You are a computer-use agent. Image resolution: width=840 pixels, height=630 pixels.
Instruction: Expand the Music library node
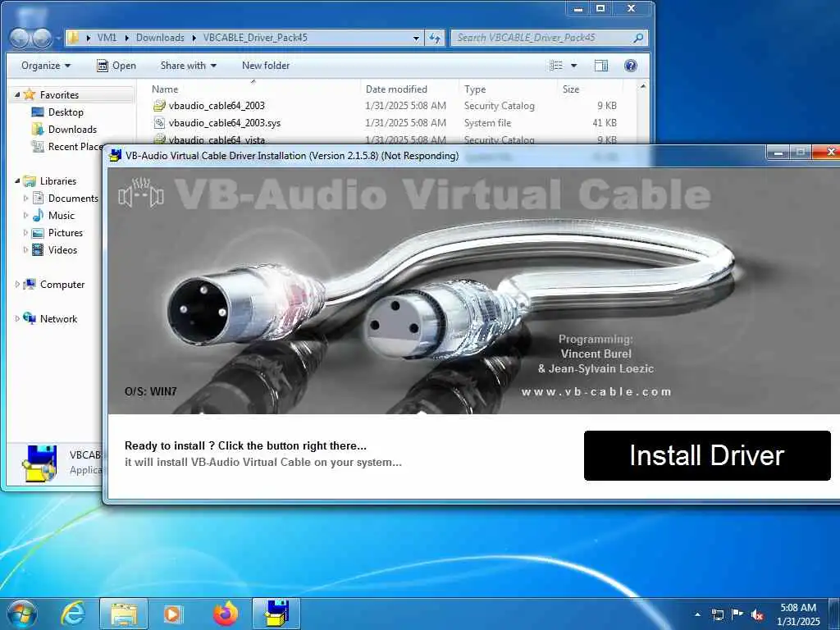coord(25,216)
